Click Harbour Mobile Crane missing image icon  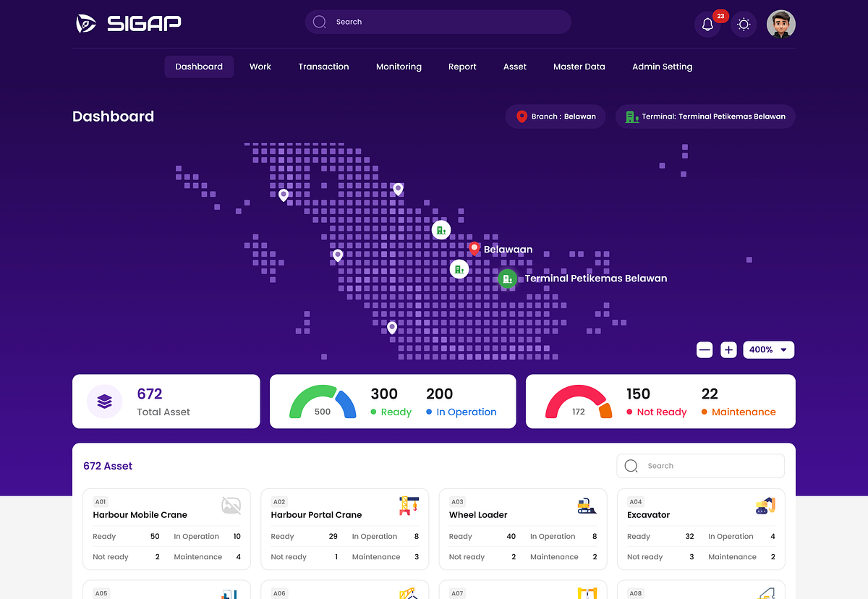click(231, 506)
